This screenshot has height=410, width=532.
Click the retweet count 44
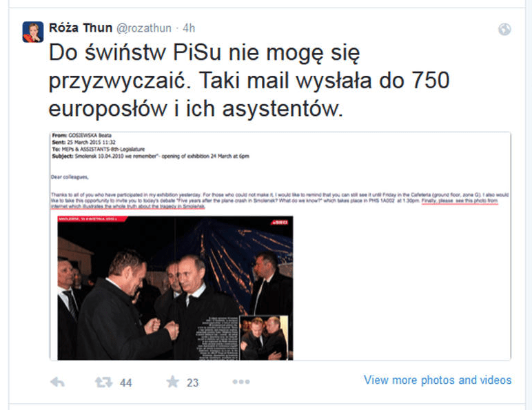126,383
